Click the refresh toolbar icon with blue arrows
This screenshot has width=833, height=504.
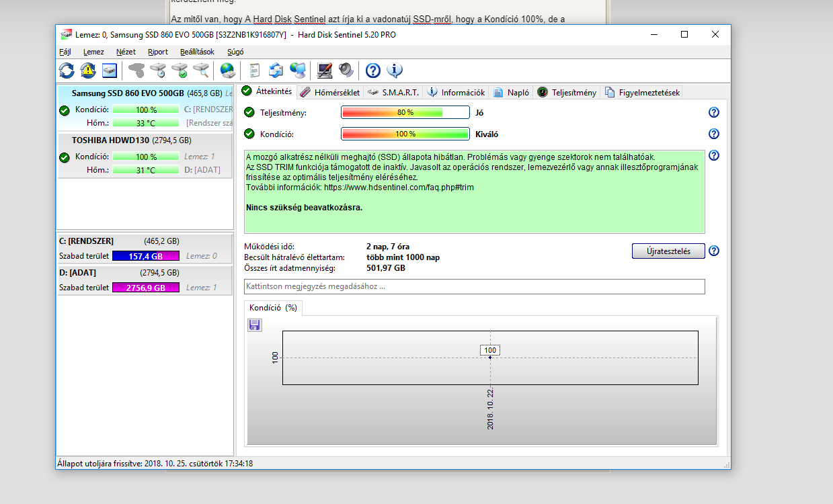67,70
